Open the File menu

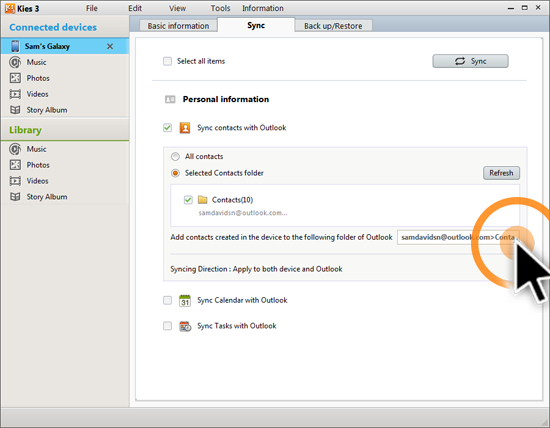(92, 8)
